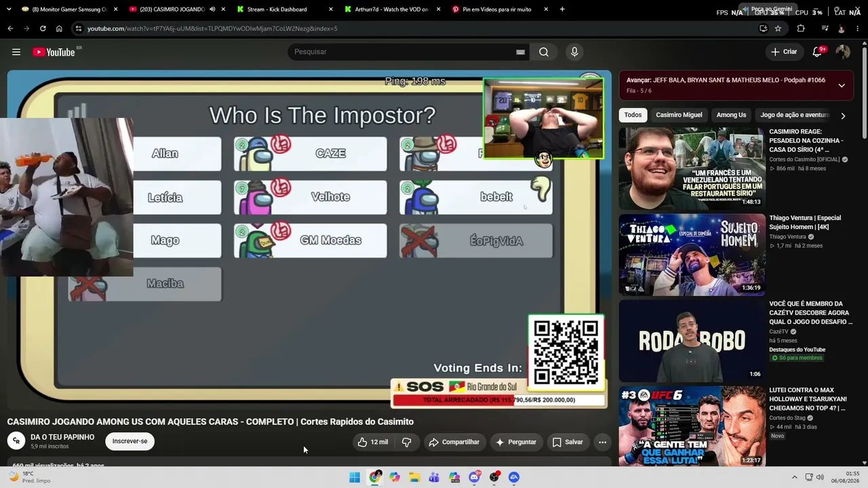Open Thiago Ventura Sujeito Homem thumbnail
The height and width of the screenshot is (488, 868).
coord(692,255)
